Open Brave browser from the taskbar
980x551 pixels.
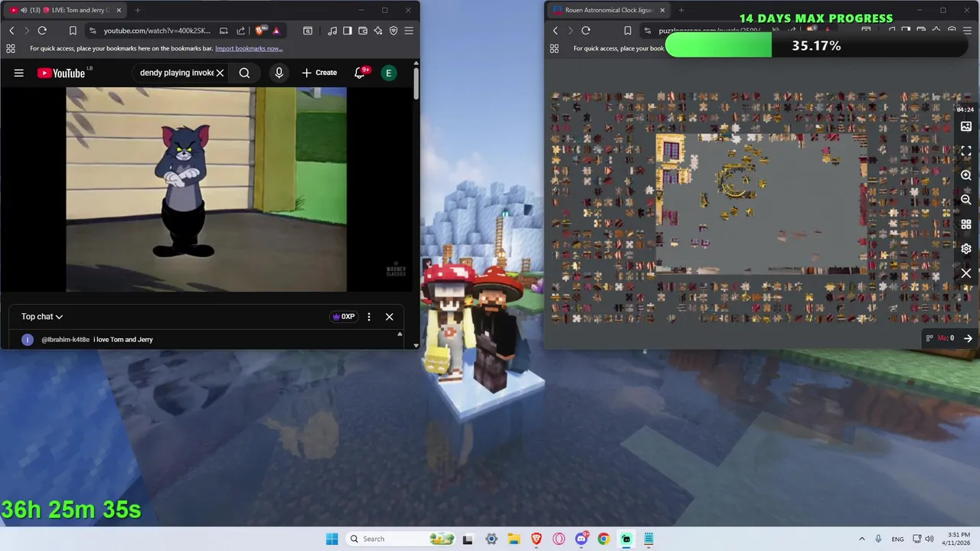536,539
